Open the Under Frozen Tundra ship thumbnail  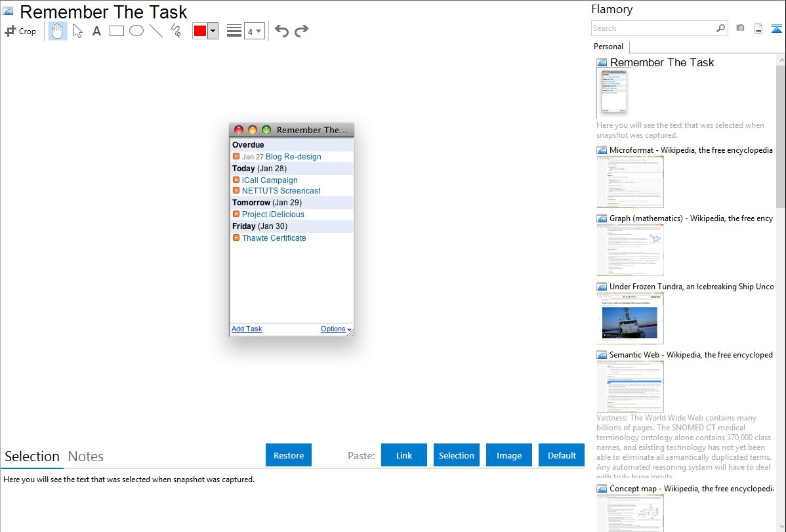(x=630, y=318)
